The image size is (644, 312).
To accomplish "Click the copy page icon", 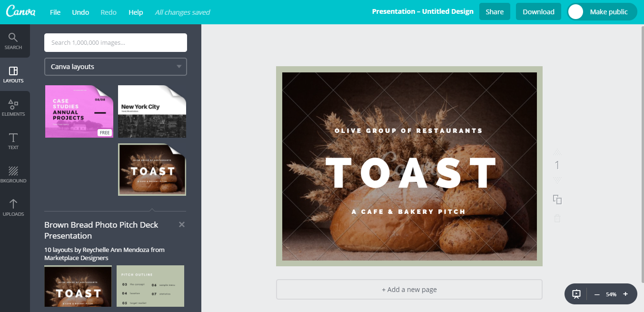I will 557,200.
